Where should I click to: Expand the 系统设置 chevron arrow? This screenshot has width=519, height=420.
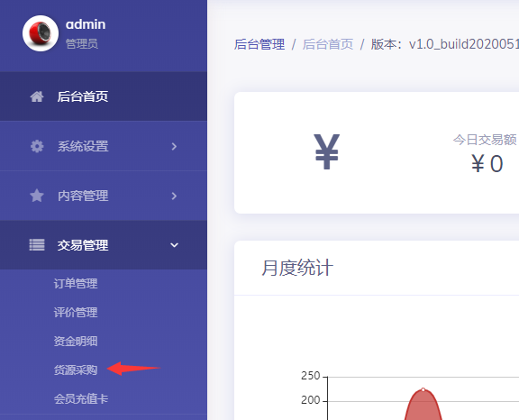pos(174,146)
